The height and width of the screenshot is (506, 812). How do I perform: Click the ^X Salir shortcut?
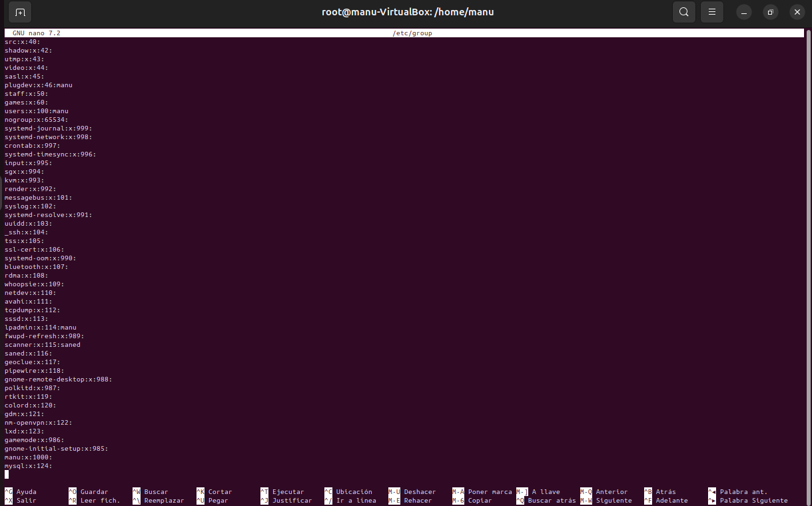tap(20, 501)
